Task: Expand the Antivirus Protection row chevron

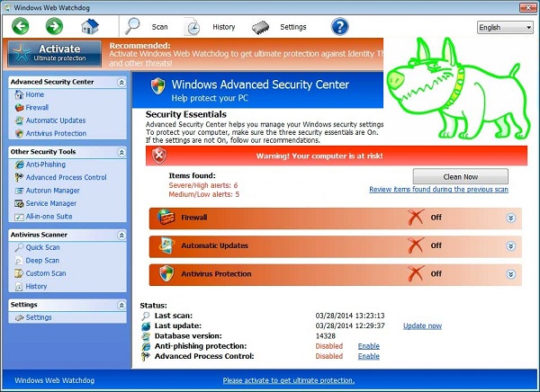Action: pyautogui.click(x=510, y=273)
